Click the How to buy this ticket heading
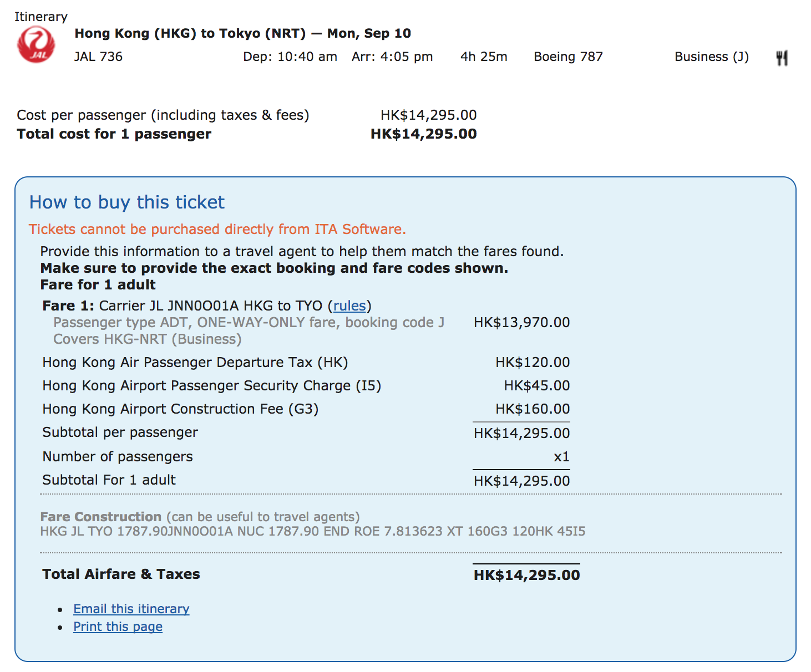The width and height of the screenshot is (811, 672). tap(126, 202)
